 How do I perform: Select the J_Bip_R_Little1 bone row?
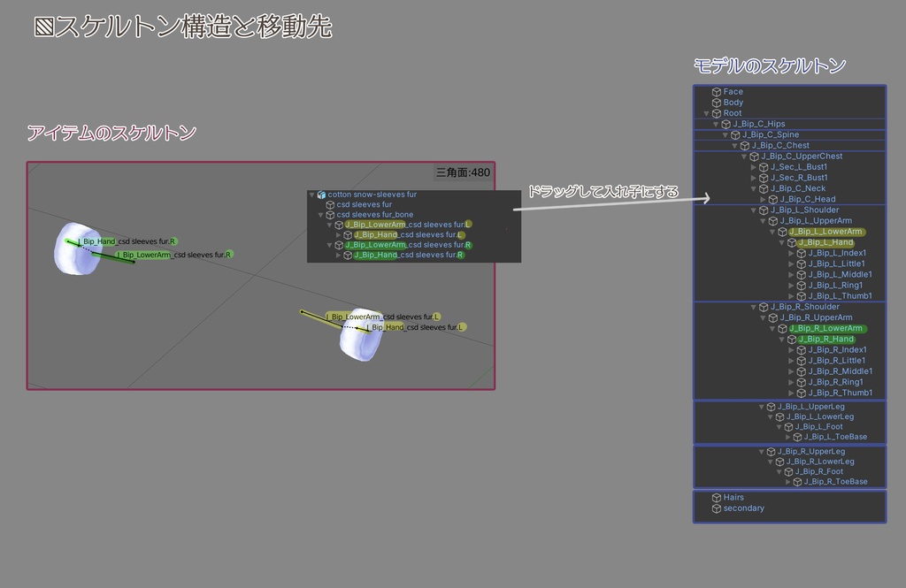click(837, 361)
